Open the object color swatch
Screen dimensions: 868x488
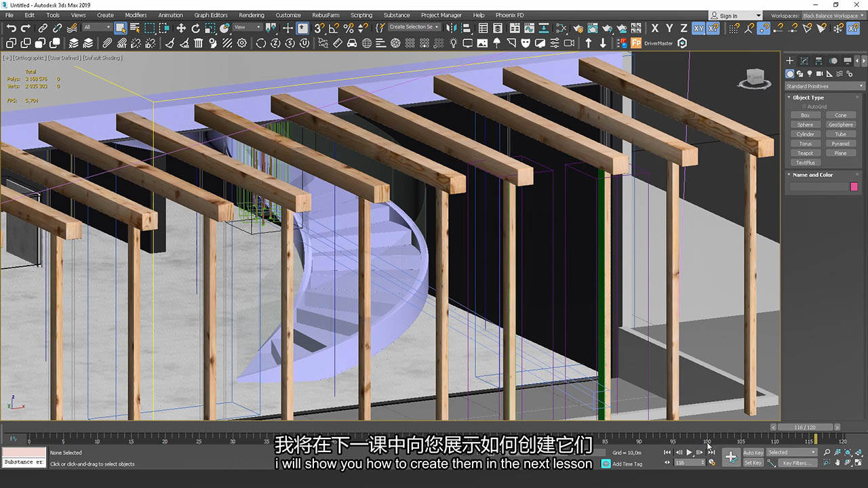[x=854, y=186]
